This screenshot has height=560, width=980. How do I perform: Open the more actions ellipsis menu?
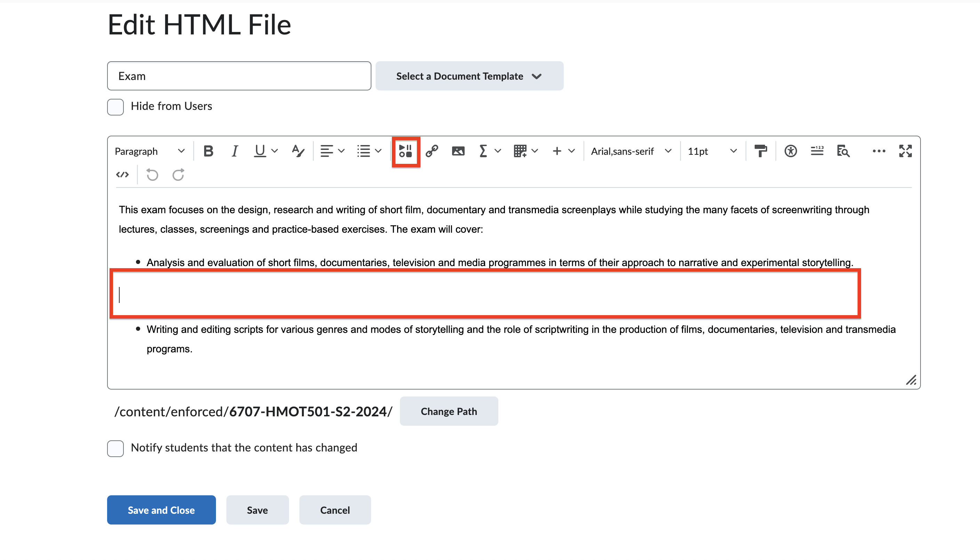879,151
